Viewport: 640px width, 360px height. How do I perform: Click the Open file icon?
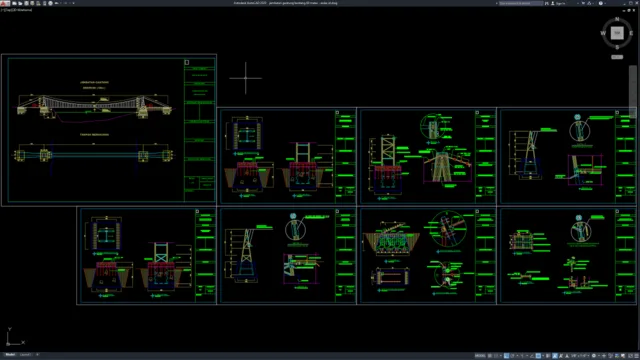(x=20, y=3)
